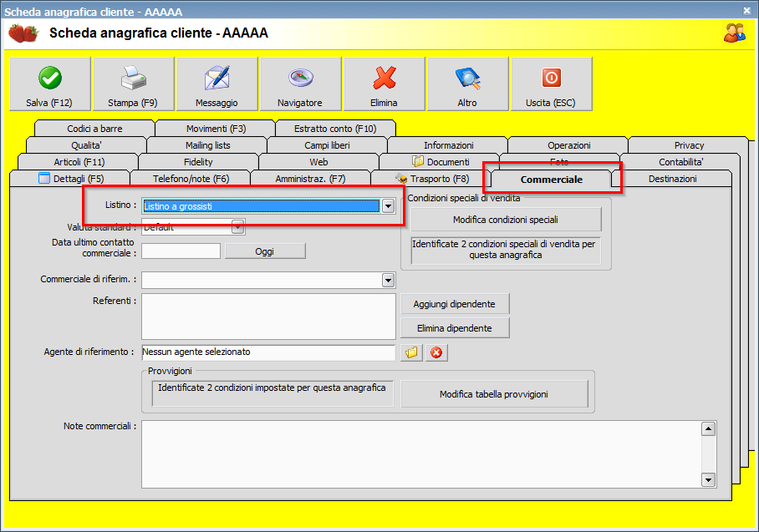Open agent selection with the folder icon
Viewport: 759px width, 532px height.
coord(411,352)
